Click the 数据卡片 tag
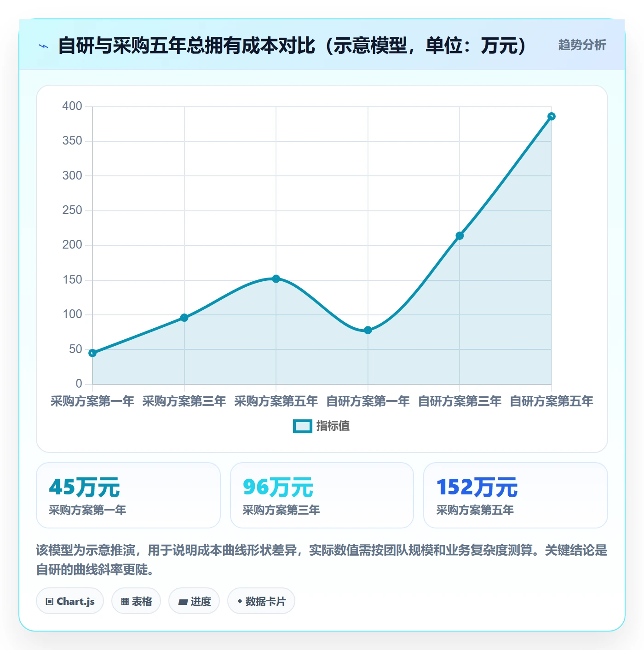Viewport: 644px width, 650px height. [261, 601]
